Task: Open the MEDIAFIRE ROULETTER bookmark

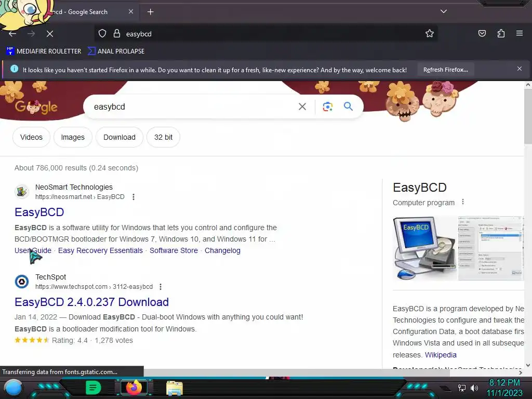Action: [x=44, y=51]
